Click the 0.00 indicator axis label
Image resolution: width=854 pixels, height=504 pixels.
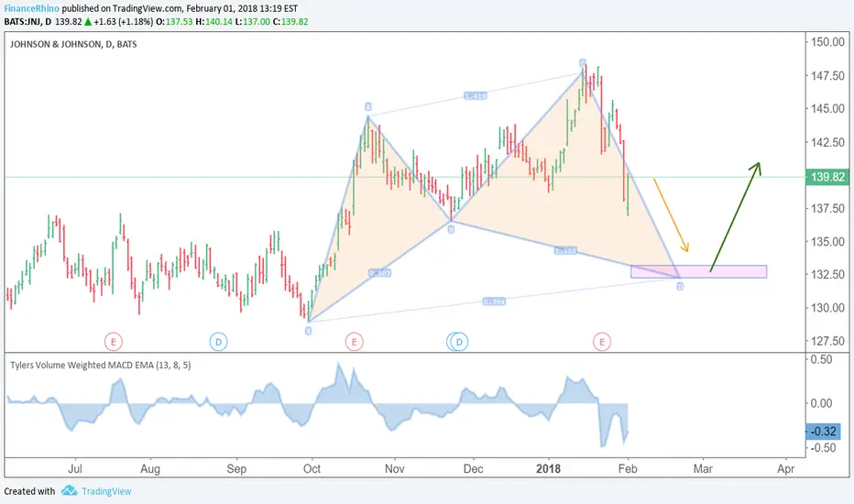point(822,403)
